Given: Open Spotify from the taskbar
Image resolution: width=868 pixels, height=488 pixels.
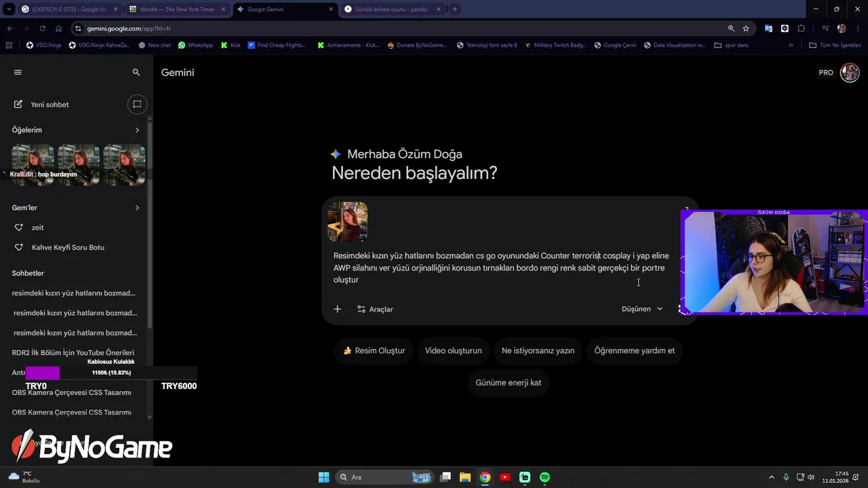Looking at the screenshot, I should 545,477.
